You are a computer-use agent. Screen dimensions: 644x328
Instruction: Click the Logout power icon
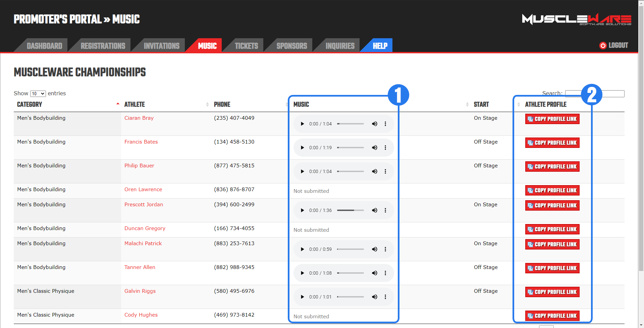(603, 46)
